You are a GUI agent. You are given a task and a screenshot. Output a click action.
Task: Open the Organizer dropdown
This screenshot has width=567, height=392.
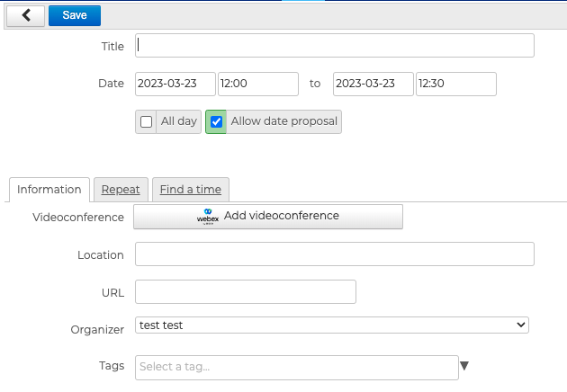(x=331, y=325)
